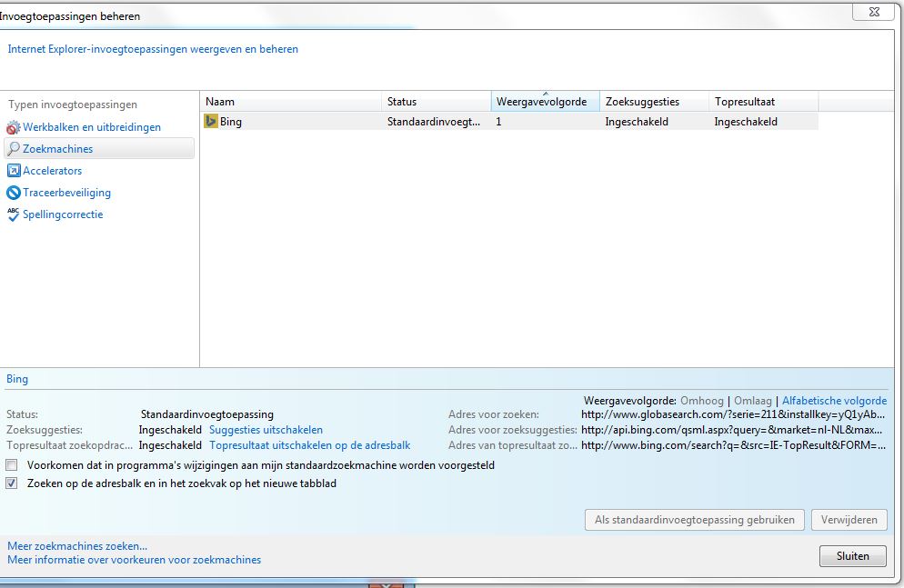The image size is (904, 588).
Task: Sort by the Weergavevolgorde column header
Action: [x=546, y=102]
